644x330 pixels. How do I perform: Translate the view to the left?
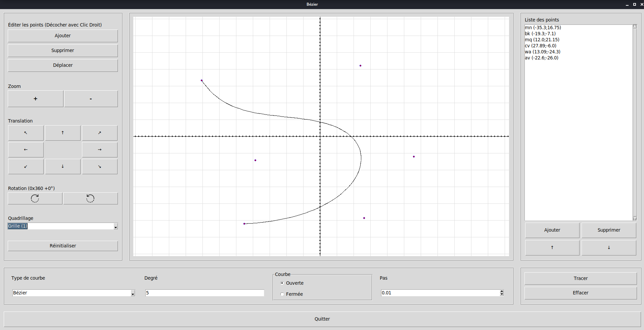26,149
